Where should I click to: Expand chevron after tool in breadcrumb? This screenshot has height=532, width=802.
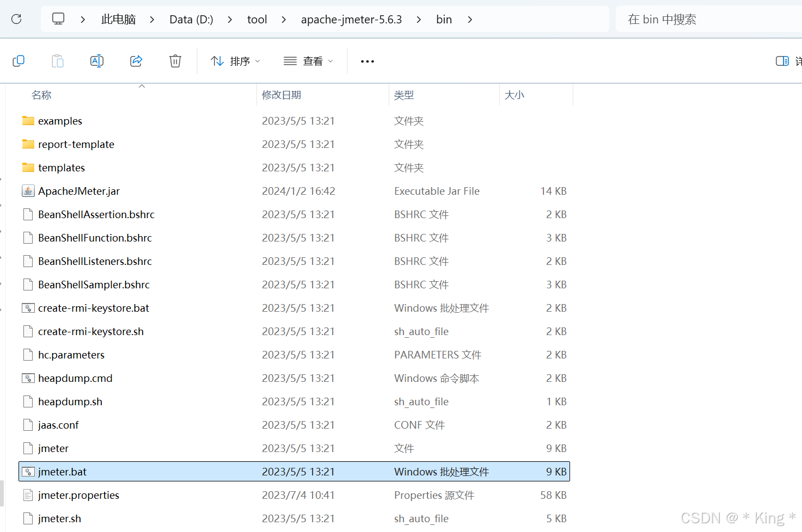(x=284, y=20)
